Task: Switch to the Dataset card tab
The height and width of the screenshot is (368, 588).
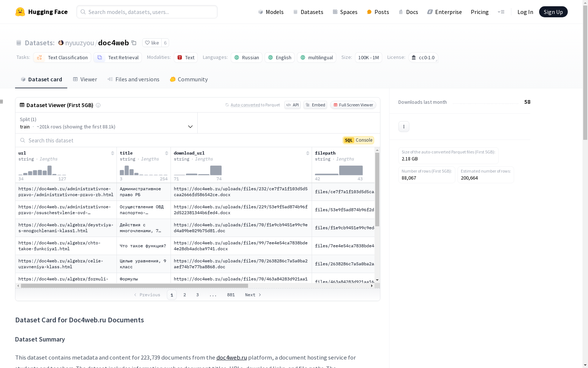Action: pos(41,79)
